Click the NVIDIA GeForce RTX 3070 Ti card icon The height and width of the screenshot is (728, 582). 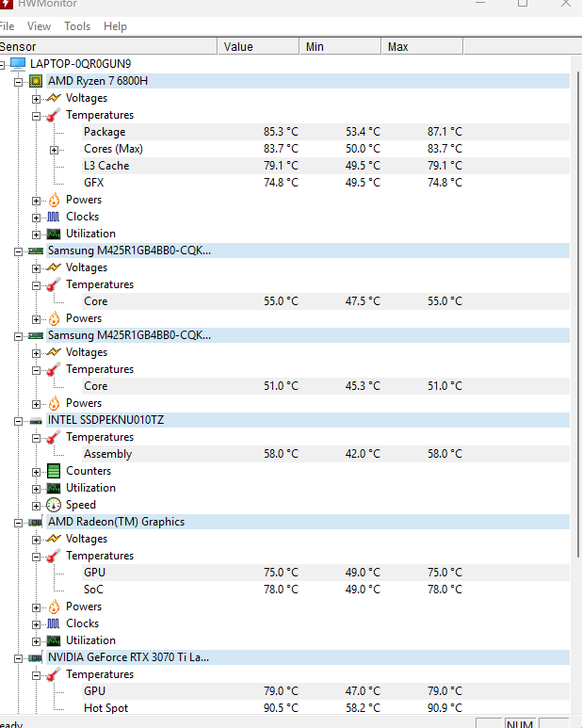click(35, 658)
